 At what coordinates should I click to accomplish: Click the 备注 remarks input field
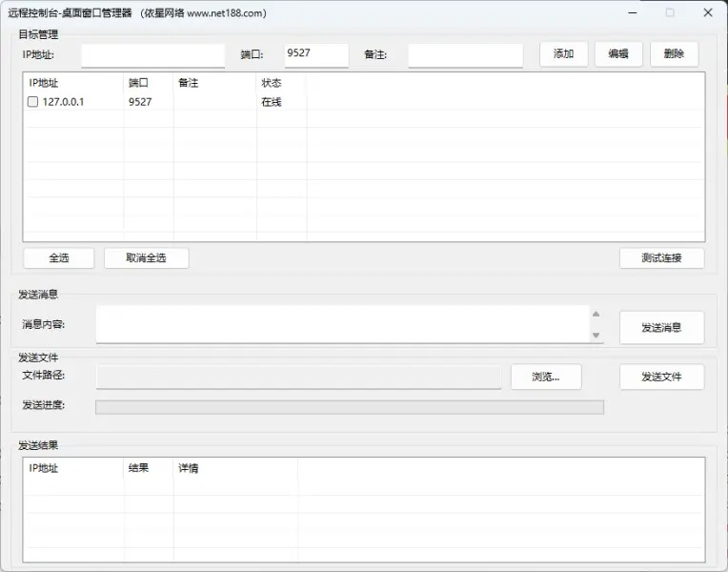(x=465, y=55)
